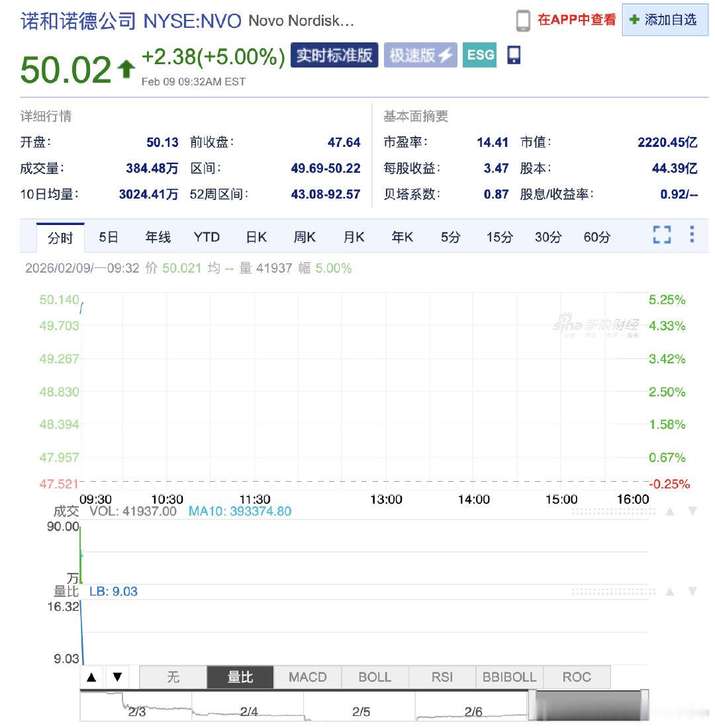715x728 pixels.
Task: Click the MA10: 393374.80 label
Action: click(240, 511)
